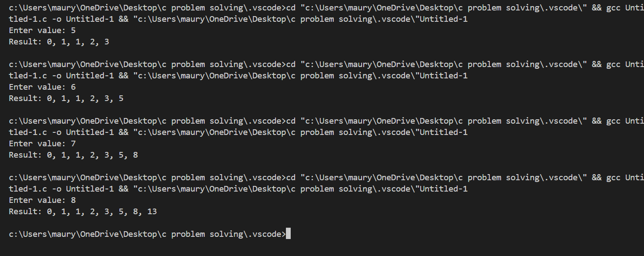Click '-o' in the second command's wrapped line
644x256 pixels.
[56, 76]
